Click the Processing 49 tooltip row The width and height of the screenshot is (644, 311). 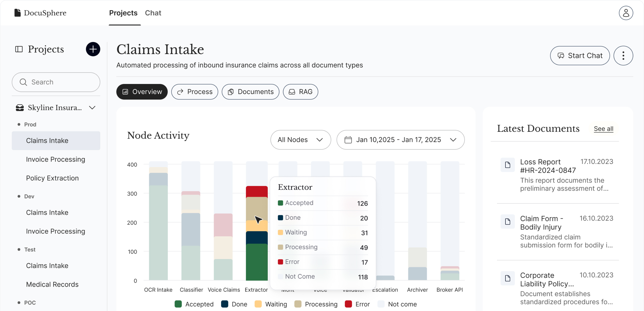(323, 247)
